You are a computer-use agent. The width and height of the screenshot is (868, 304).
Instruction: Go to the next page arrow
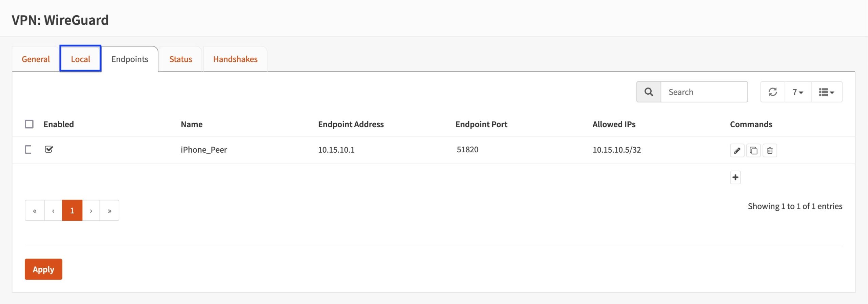pos(91,211)
